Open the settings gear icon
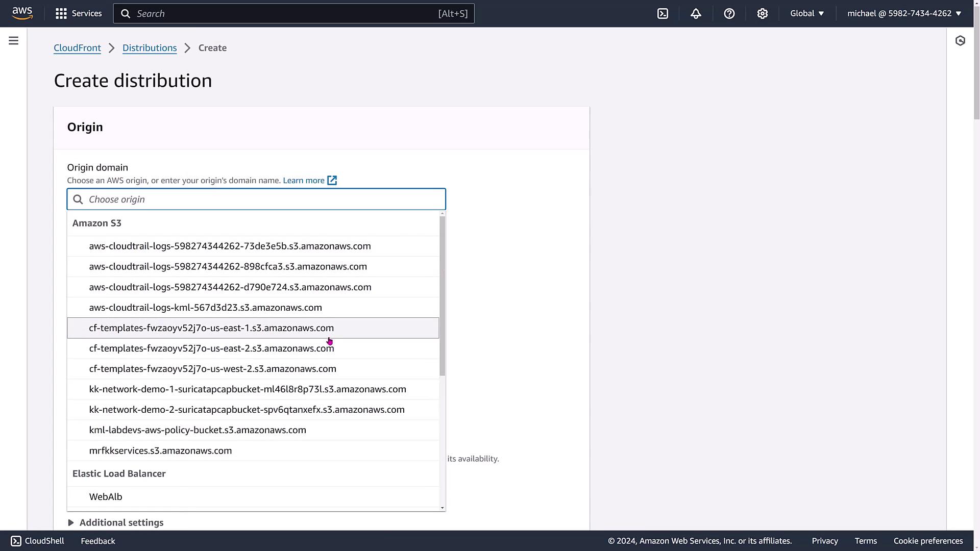The width and height of the screenshot is (980, 551). point(762,14)
